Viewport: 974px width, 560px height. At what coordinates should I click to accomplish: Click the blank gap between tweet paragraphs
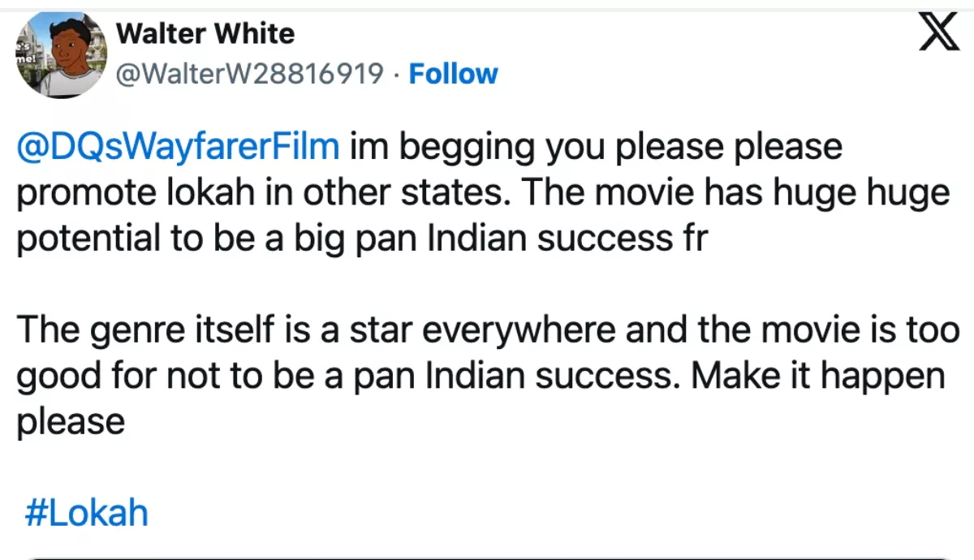487,284
